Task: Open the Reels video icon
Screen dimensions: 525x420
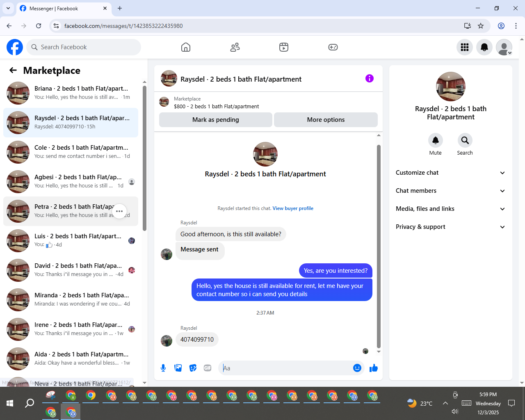Action: click(284, 47)
